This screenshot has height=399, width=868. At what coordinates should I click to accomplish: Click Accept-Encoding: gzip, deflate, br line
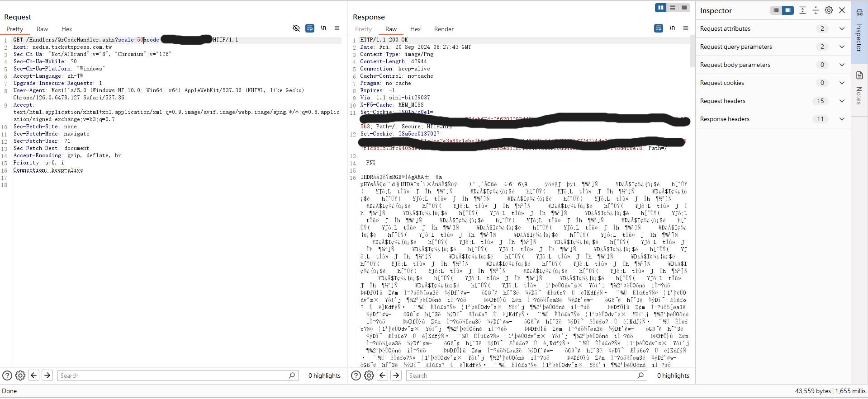click(67, 155)
